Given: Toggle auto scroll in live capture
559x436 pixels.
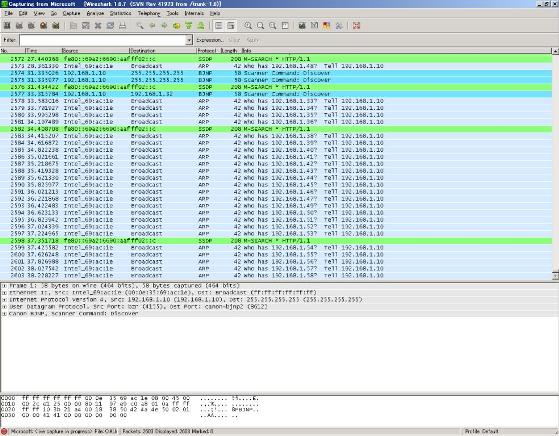Looking at the screenshot, I should tap(231, 26).
